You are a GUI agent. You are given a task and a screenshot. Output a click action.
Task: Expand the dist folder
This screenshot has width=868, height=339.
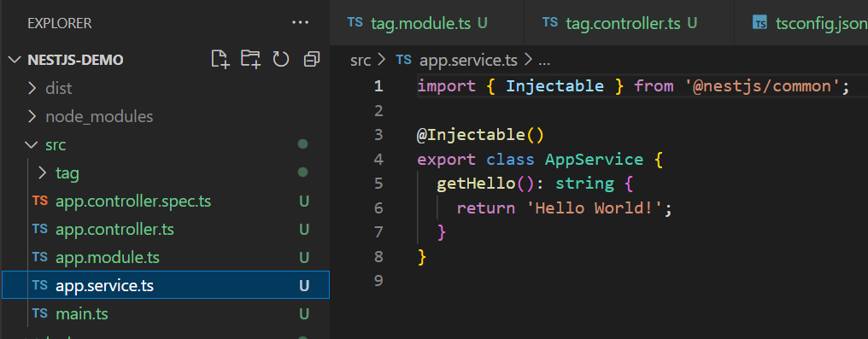(x=32, y=88)
